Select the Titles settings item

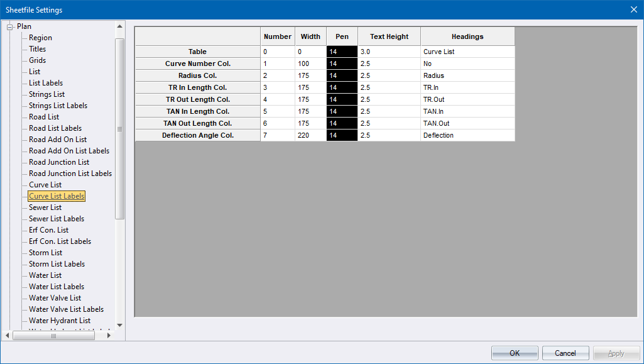(x=38, y=48)
